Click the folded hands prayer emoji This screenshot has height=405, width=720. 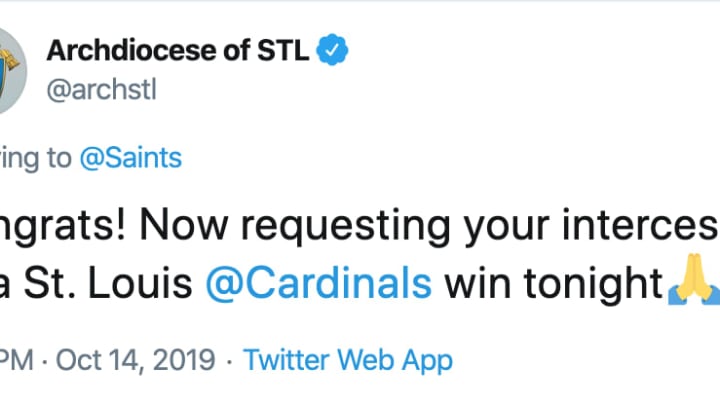(x=694, y=279)
